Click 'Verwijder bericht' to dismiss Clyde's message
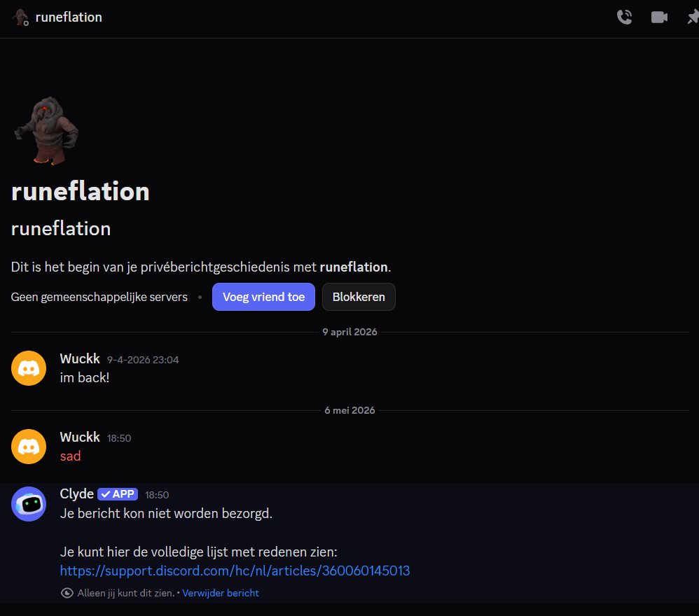This screenshot has width=699, height=616. pyautogui.click(x=220, y=593)
